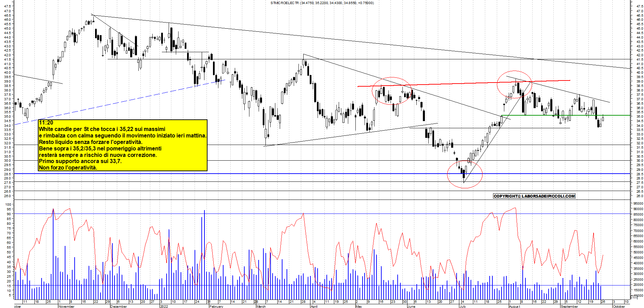This screenshot has height=308, width=644.
Task: Click the "October" label at the right end of the axis
Action: pyautogui.click(x=619, y=306)
